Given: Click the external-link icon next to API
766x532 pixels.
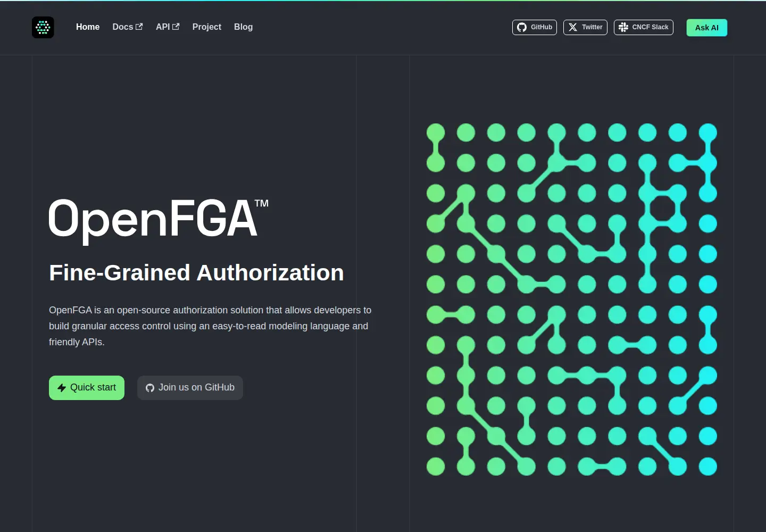Looking at the screenshot, I should 176,27.
